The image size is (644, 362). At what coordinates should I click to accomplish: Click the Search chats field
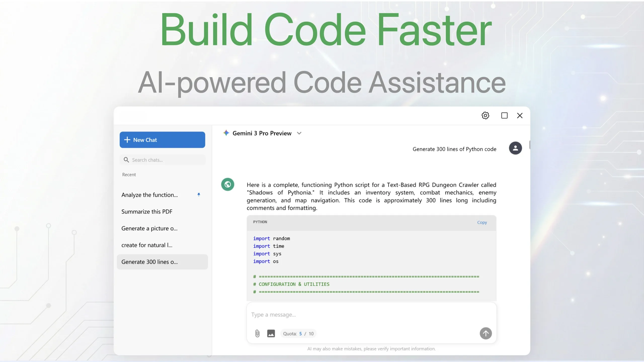(x=163, y=160)
